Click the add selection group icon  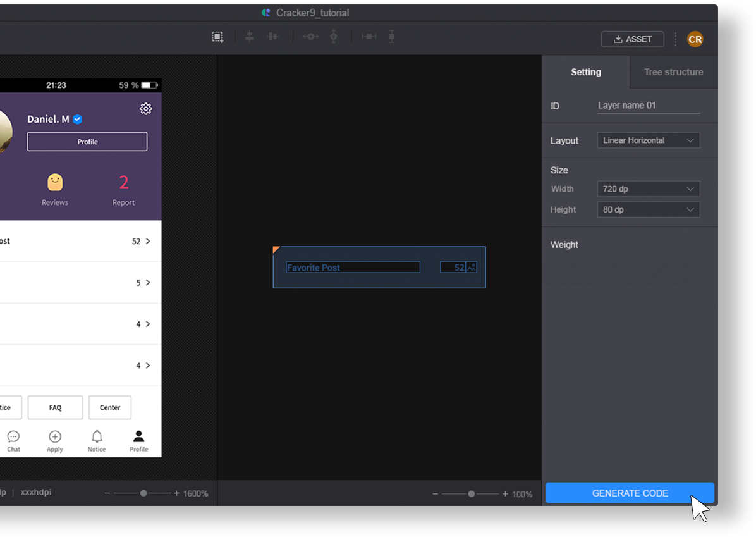(x=217, y=37)
